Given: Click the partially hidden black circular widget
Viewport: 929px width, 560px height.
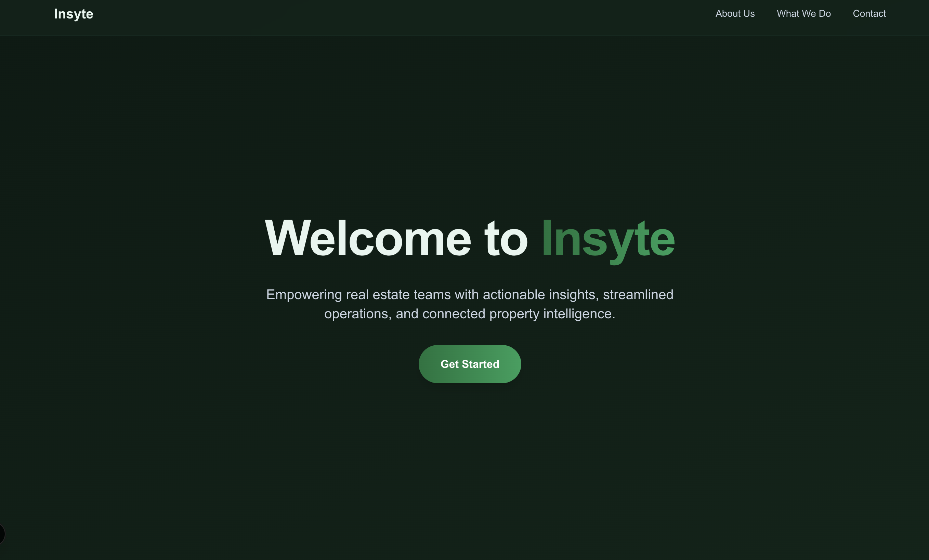Looking at the screenshot, I should (x=1, y=534).
